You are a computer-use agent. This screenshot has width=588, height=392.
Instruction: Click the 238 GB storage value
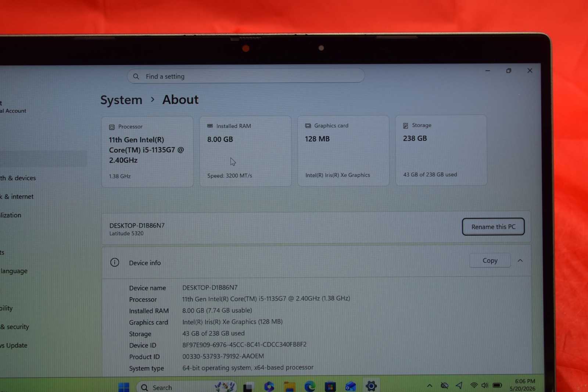[415, 138]
